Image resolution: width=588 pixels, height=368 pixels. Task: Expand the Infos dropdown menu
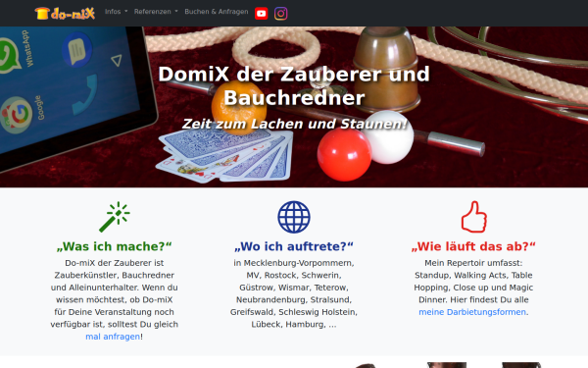point(116,12)
